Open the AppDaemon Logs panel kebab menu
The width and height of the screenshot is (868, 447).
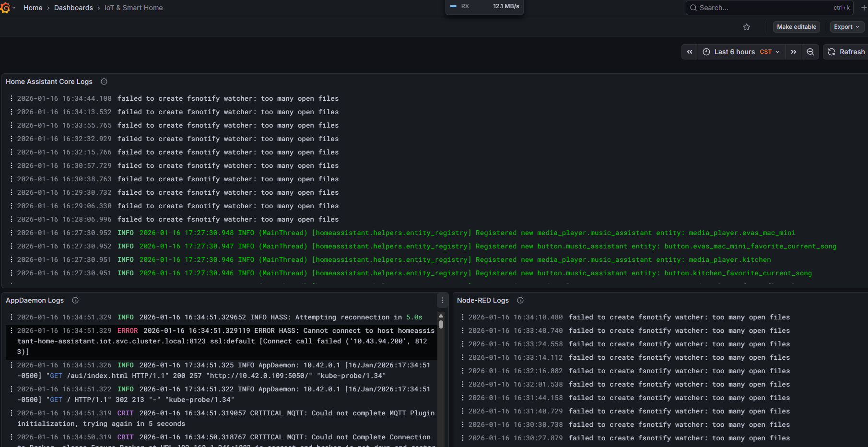click(442, 300)
